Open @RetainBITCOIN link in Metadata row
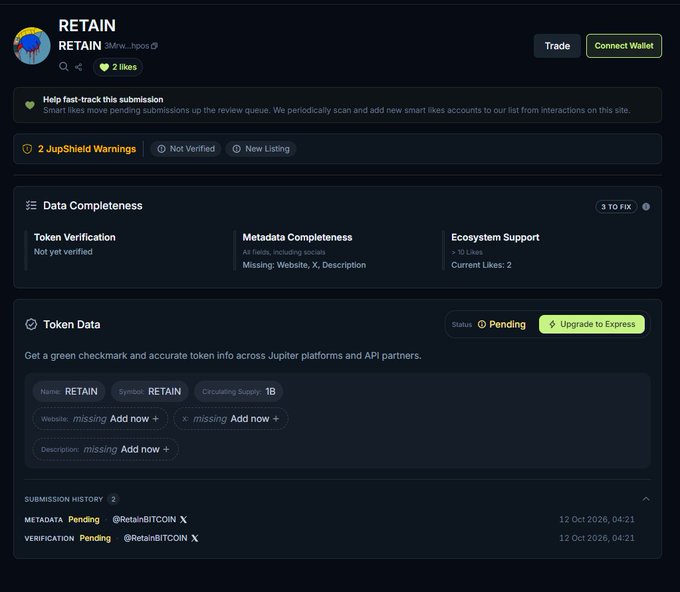Image resolution: width=680 pixels, height=592 pixels. (x=144, y=520)
